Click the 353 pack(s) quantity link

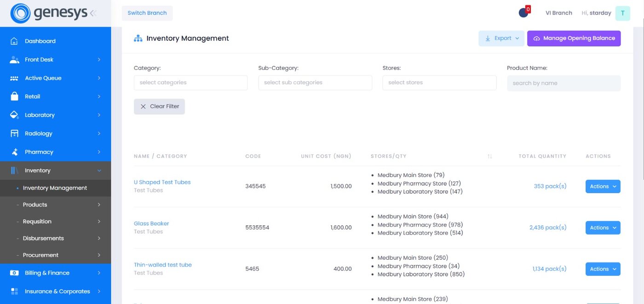pyautogui.click(x=550, y=187)
